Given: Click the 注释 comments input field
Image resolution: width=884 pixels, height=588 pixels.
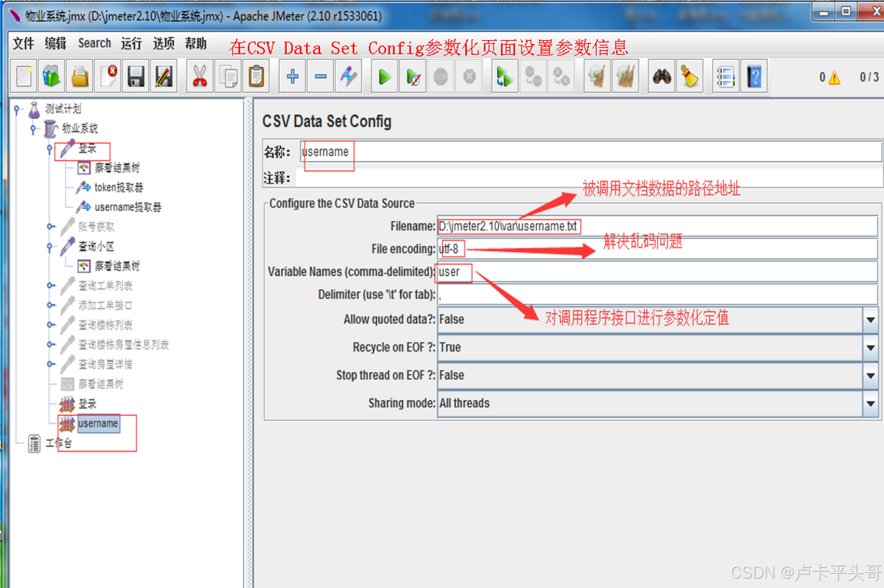Looking at the screenshot, I should click(x=589, y=178).
